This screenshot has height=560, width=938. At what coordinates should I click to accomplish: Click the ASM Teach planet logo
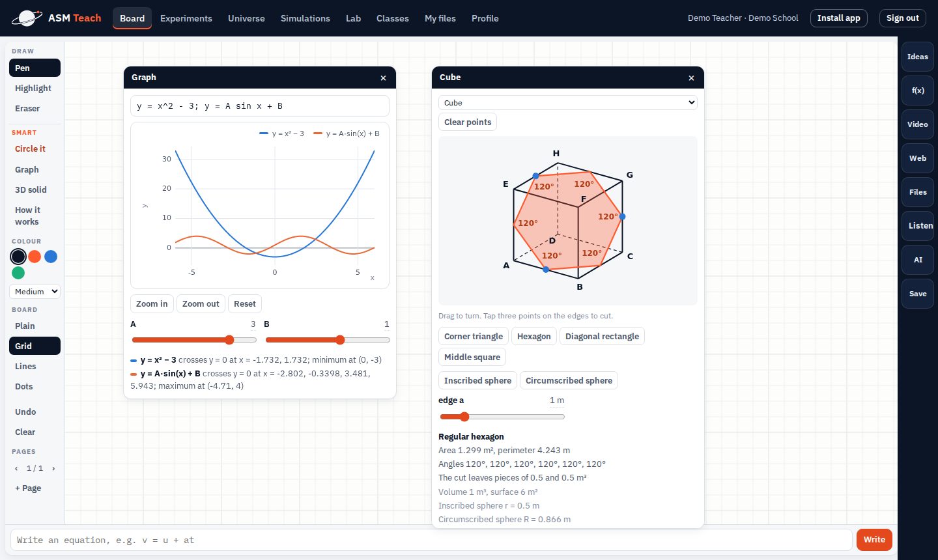tap(27, 18)
